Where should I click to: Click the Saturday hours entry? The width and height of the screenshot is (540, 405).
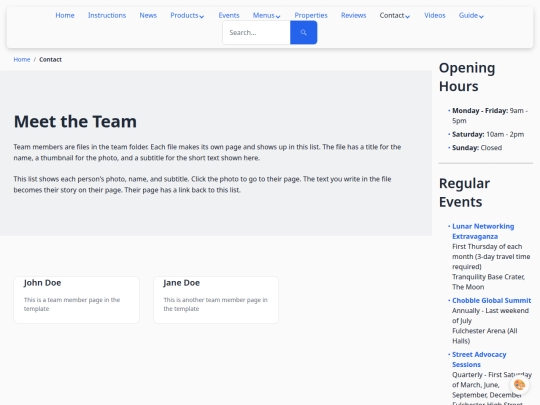tap(488, 134)
